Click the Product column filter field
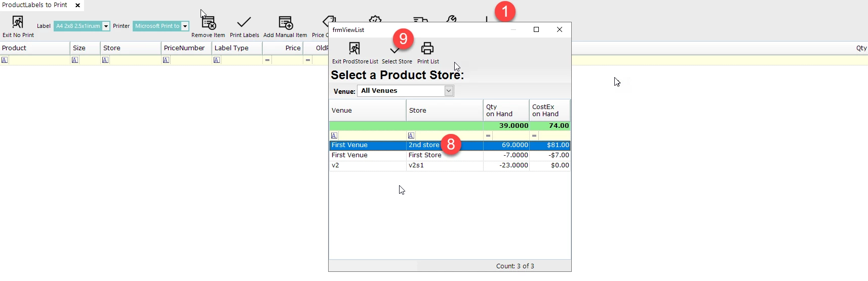The width and height of the screenshot is (868, 281). coord(38,60)
